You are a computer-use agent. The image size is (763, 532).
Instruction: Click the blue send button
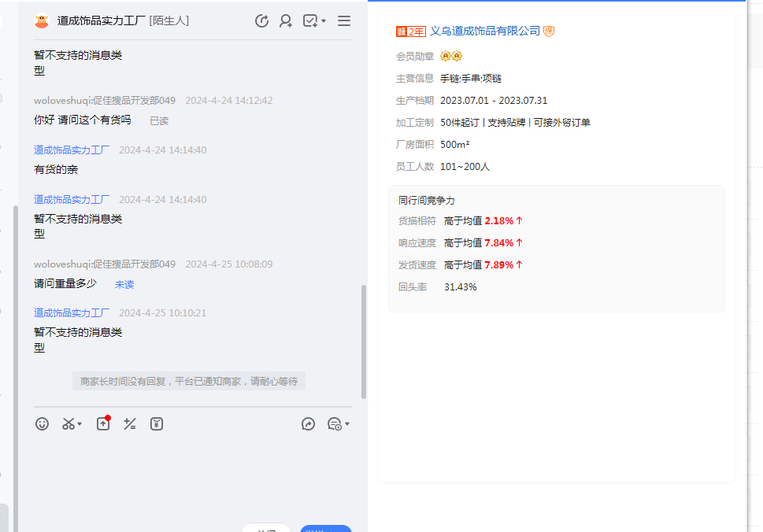click(x=325, y=528)
